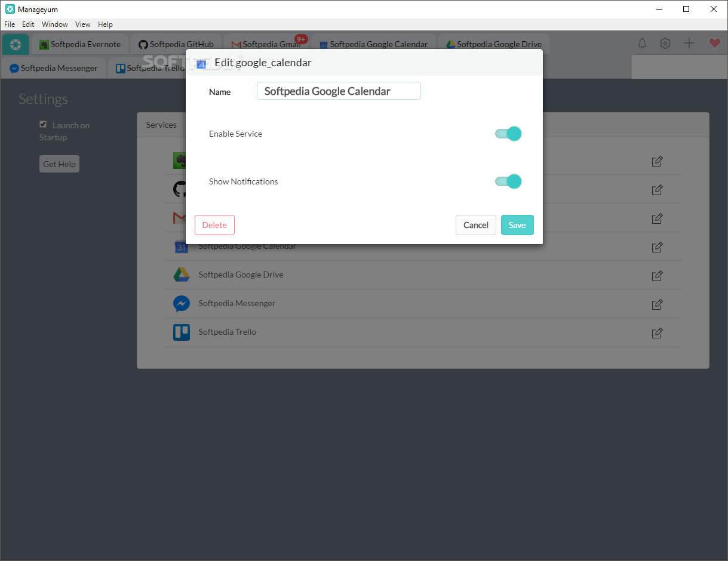Open the notifications bell icon
Screen dimensions: 728x561
click(643, 44)
